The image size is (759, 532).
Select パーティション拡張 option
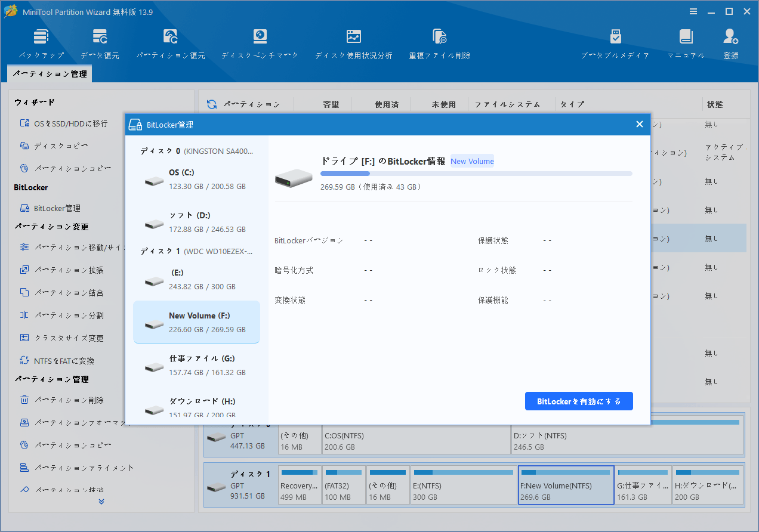(x=62, y=270)
